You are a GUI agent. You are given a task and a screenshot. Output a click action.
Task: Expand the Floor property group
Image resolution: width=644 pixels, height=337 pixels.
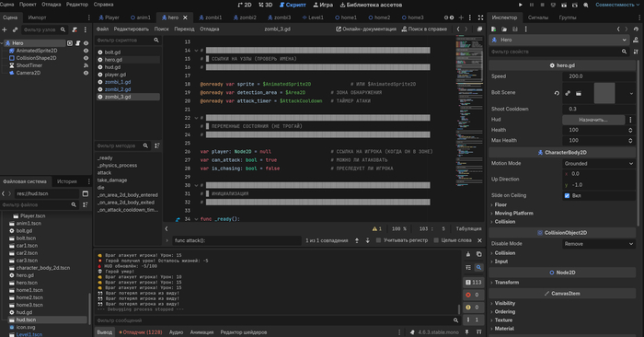[x=500, y=204]
